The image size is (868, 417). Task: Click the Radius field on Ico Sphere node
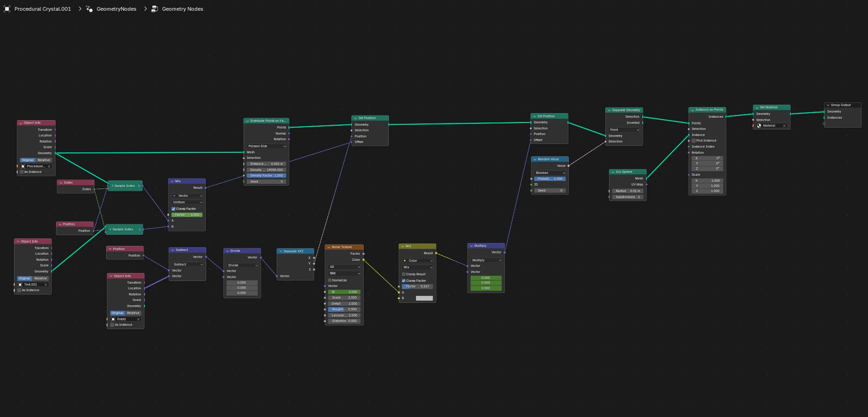(628, 191)
